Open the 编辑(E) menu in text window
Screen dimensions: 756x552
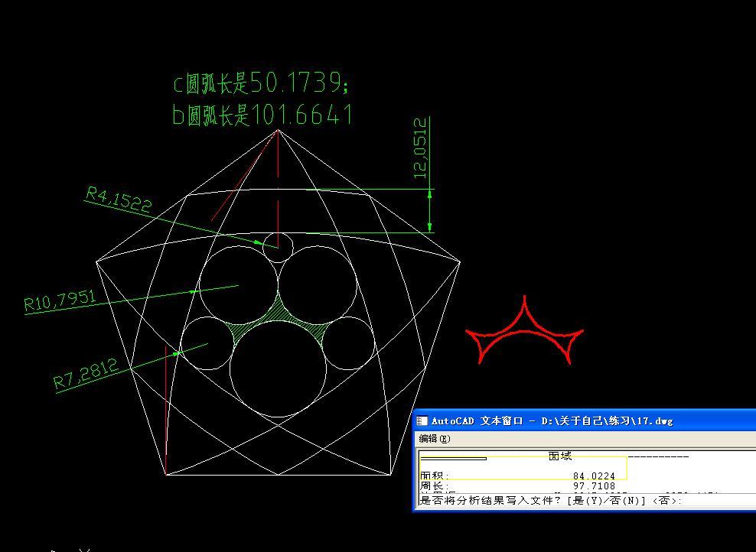click(x=434, y=439)
